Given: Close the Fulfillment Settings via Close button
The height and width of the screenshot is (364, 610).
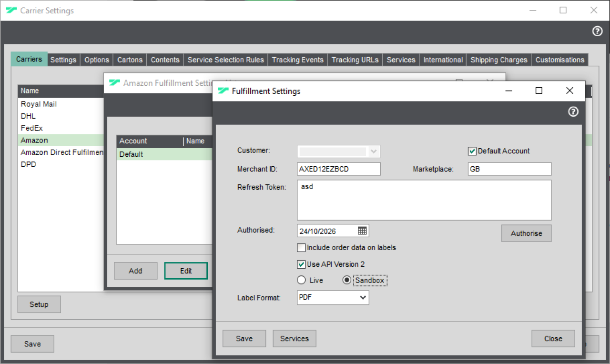Looking at the screenshot, I should (x=553, y=339).
